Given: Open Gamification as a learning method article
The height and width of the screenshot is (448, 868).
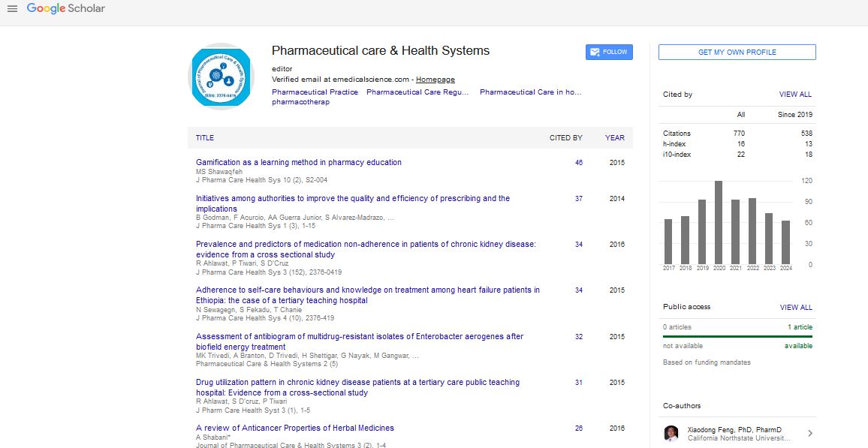Looking at the screenshot, I should click(x=299, y=162).
